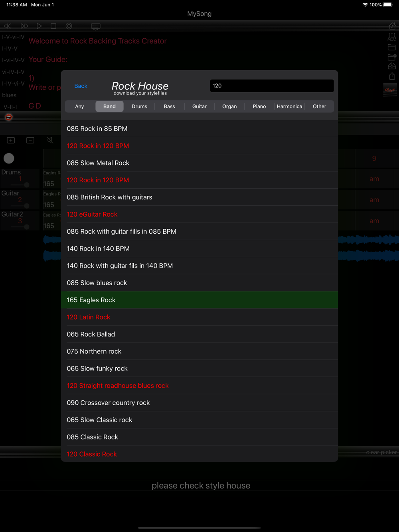Pick '085 Rock with guitar fills in 085 BPM'
399x532 pixels.
pyautogui.click(x=199, y=232)
